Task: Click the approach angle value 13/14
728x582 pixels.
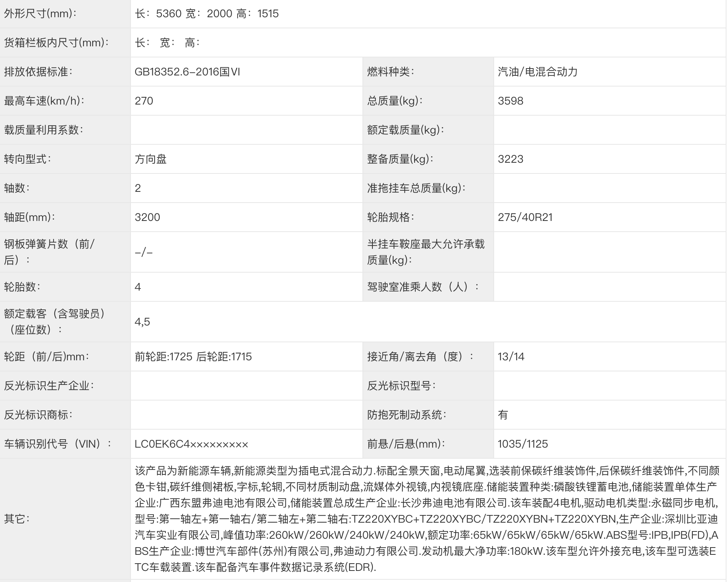Action: (x=512, y=356)
